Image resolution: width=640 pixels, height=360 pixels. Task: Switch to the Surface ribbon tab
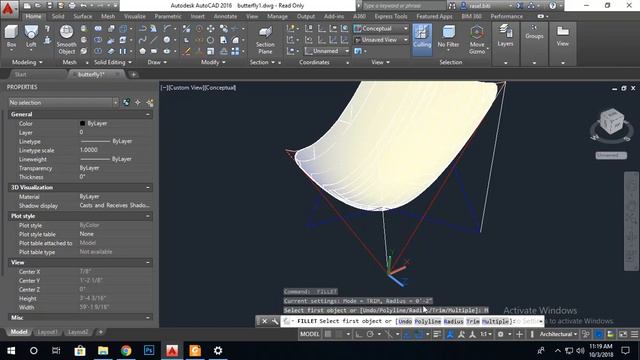tap(82, 16)
